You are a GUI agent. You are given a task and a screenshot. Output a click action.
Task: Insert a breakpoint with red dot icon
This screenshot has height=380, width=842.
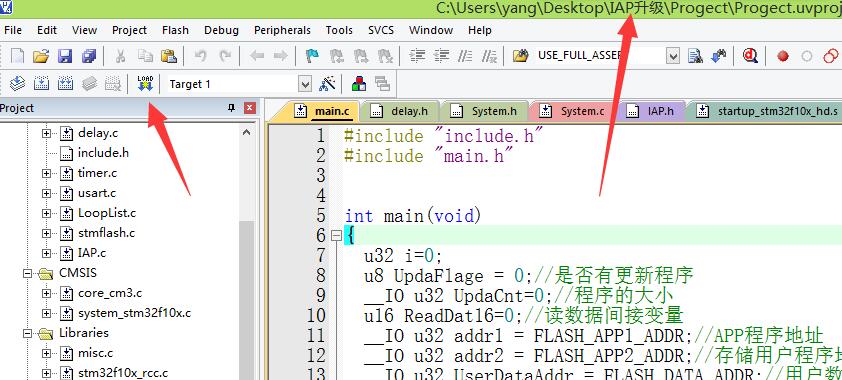coord(783,56)
